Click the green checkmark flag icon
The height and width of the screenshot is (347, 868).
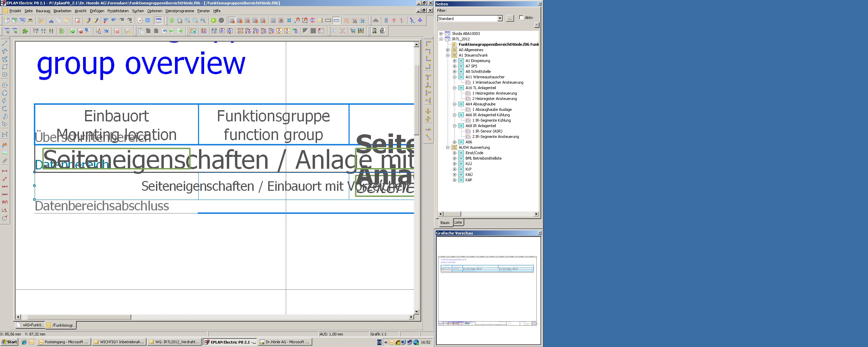73,31
